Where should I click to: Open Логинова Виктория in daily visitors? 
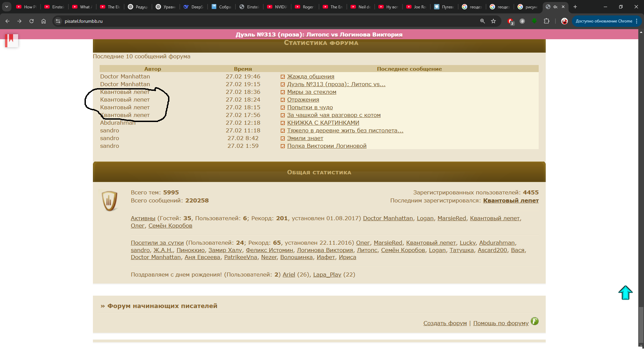[x=325, y=250]
